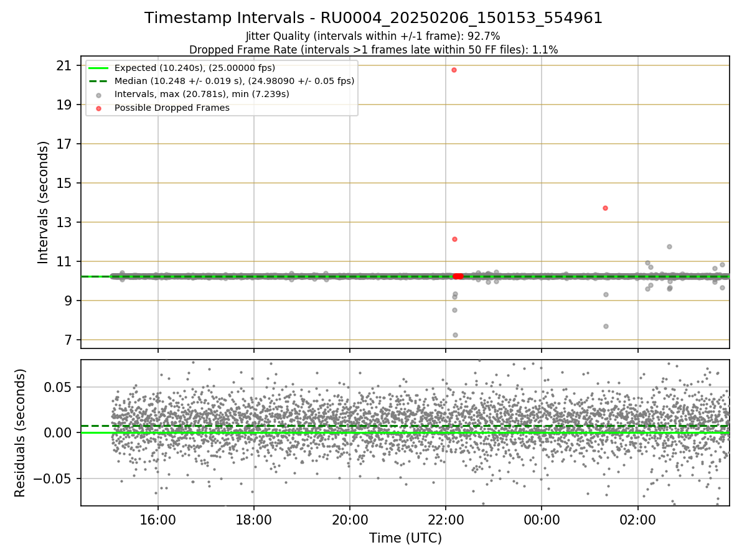Click the 20.781s maximum outlier red point
Image resolution: width=747 pixels, height=560 pixels.
tap(454, 70)
